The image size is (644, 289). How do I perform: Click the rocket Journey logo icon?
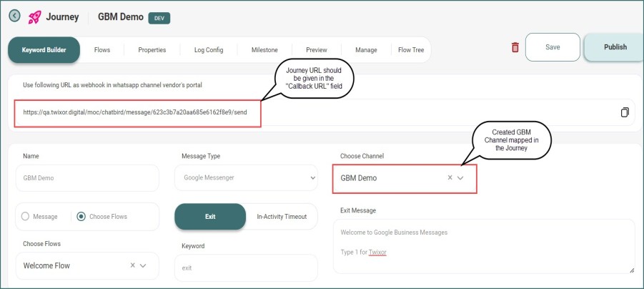34,16
